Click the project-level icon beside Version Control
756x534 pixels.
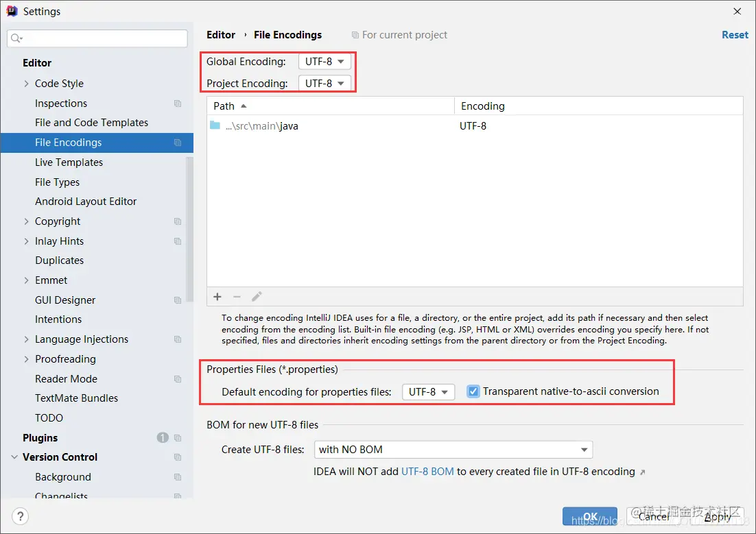coord(178,457)
